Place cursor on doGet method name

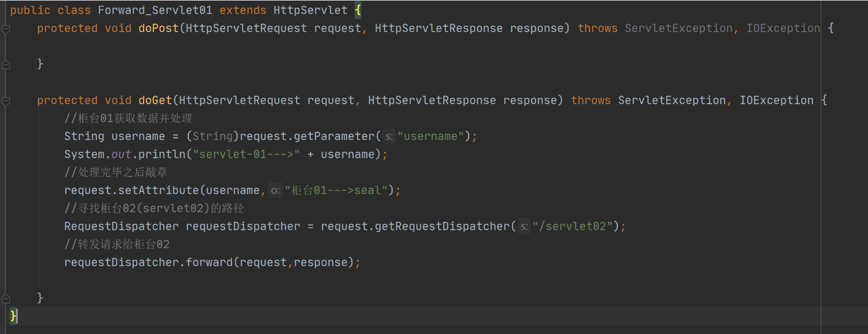pyautogui.click(x=155, y=100)
